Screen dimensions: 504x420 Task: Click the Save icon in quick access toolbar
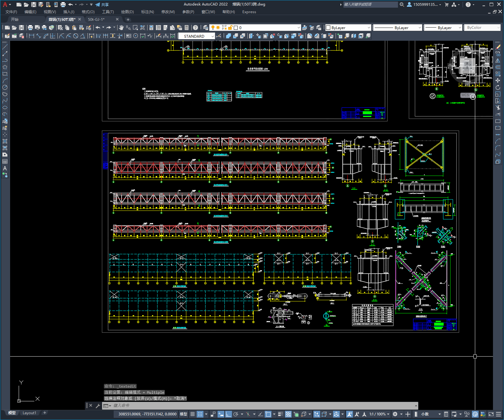pyautogui.click(x=33, y=5)
